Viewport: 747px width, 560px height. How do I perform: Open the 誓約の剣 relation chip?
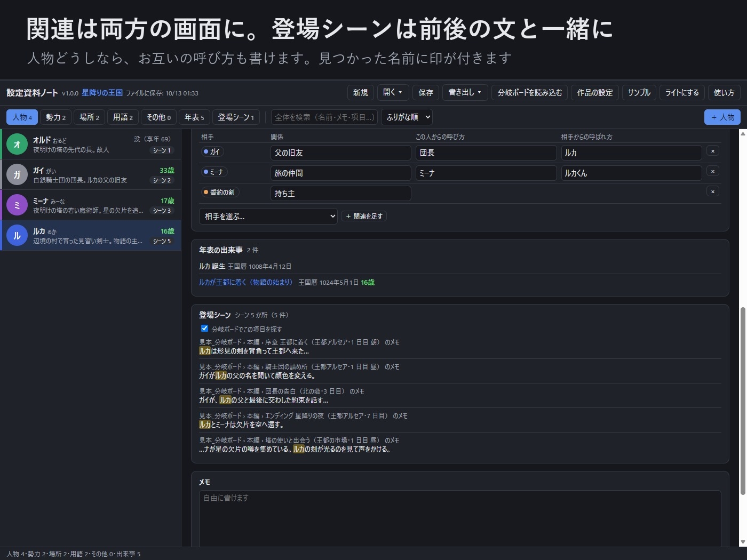point(220,192)
